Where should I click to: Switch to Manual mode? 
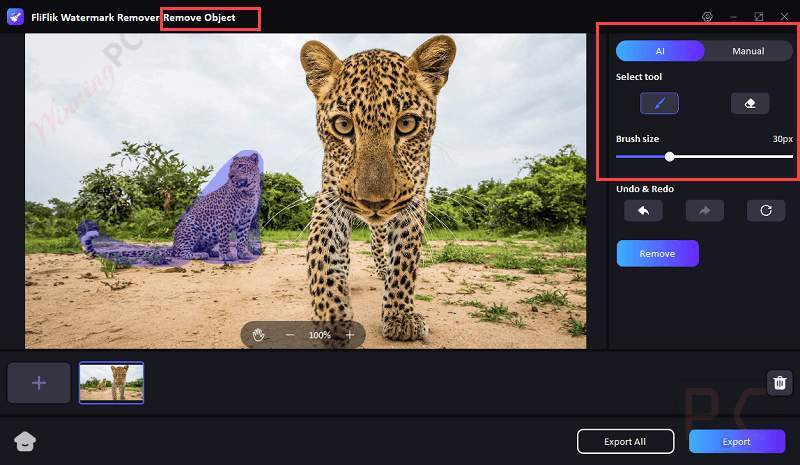[748, 51]
